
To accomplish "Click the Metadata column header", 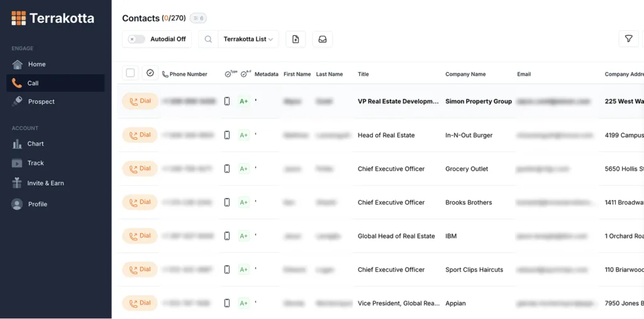I will pyautogui.click(x=266, y=74).
